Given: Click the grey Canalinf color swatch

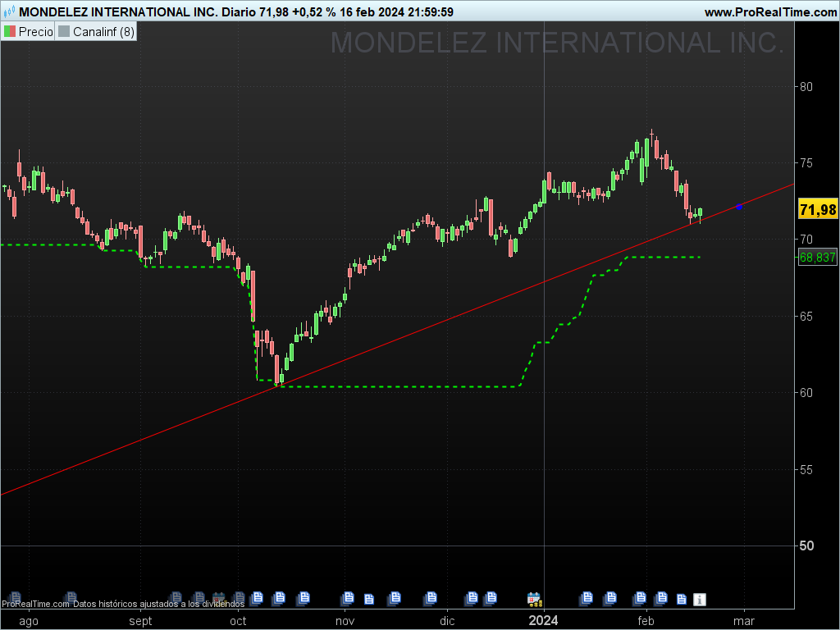Looking at the screenshot, I should (x=64, y=32).
